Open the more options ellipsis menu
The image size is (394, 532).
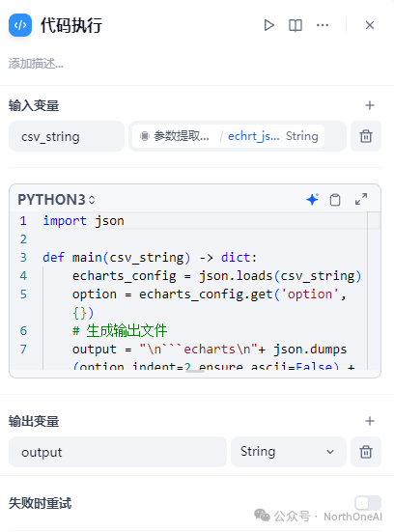322,25
